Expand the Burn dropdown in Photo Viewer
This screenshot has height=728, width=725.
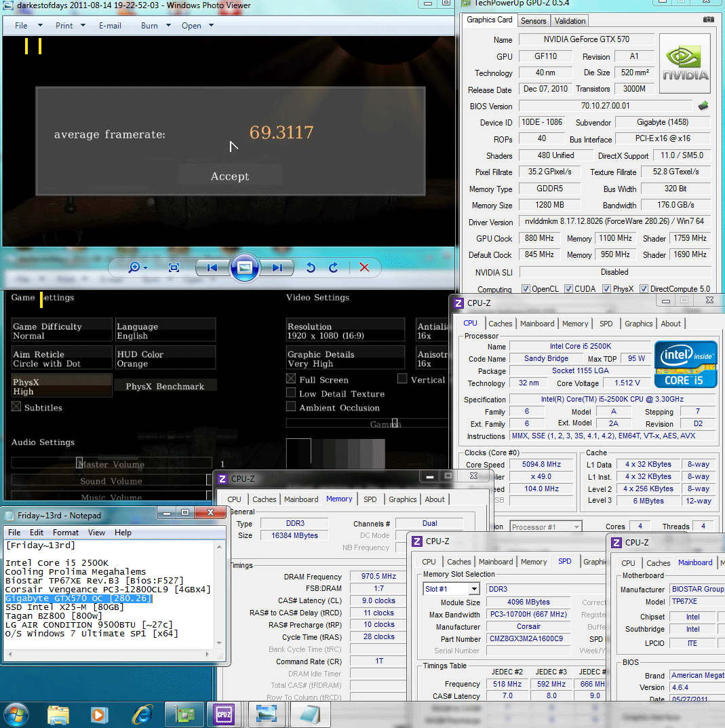click(x=168, y=26)
